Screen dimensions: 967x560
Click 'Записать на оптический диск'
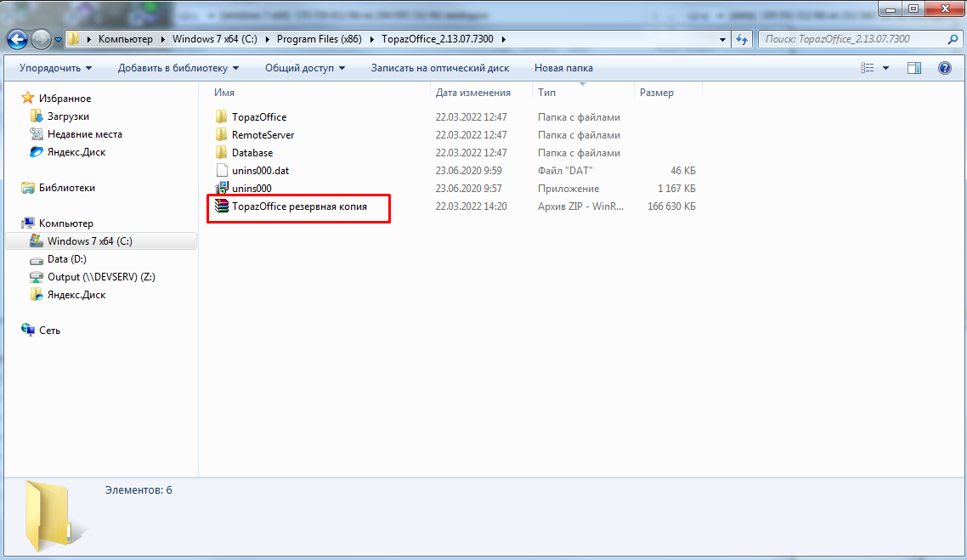(x=439, y=68)
